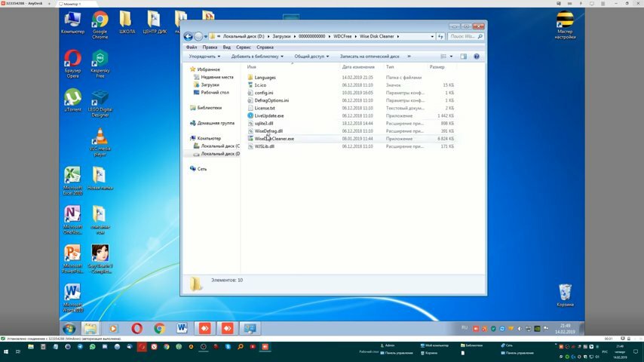Expand Добавить в библиотеку dropdown
Viewport: 644px width, 362px height.
tap(257, 57)
